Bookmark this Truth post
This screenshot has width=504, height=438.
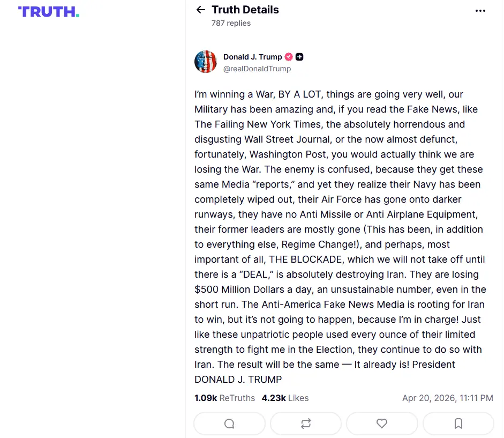pyautogui.click(x=458, y=424)
